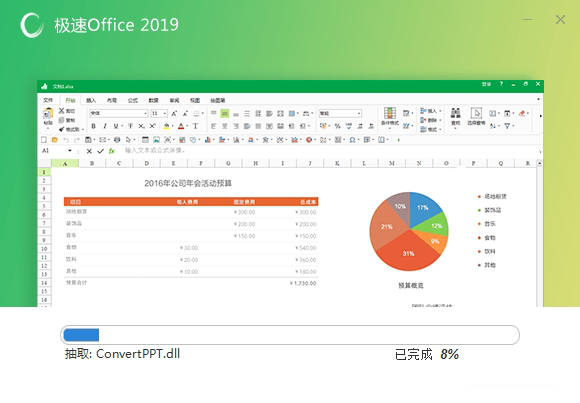Toggle Italic formatting
Viewport: 580px width, 403px height.
pos(105,126)
